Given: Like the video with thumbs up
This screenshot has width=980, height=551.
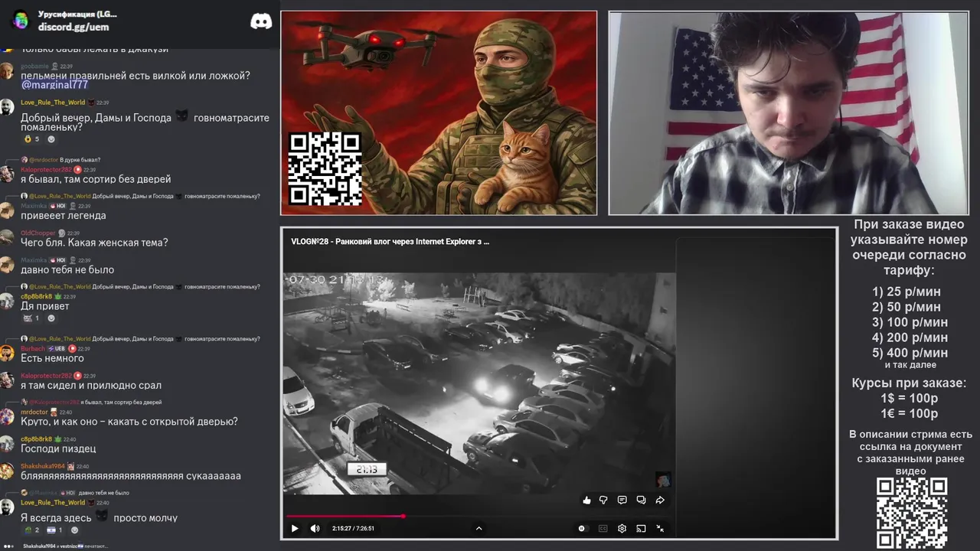Looking at the screenshot, I should click(x=586, y=500).
